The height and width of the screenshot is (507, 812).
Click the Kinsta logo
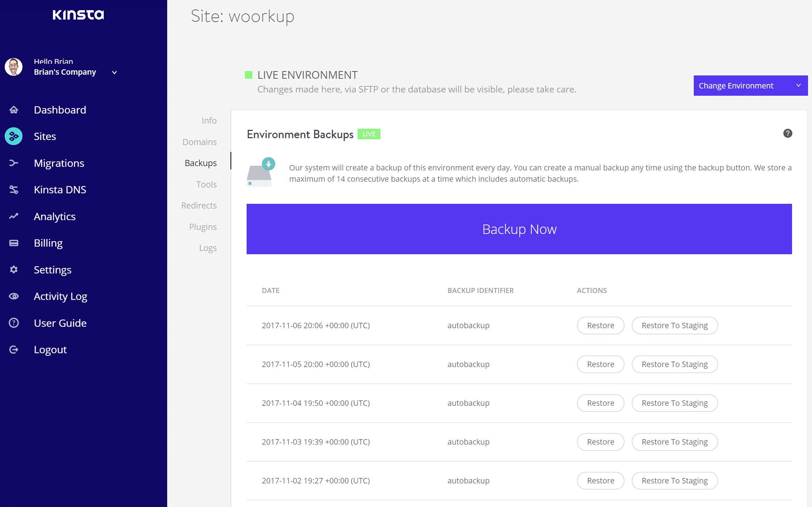click(x=78, y=15)
